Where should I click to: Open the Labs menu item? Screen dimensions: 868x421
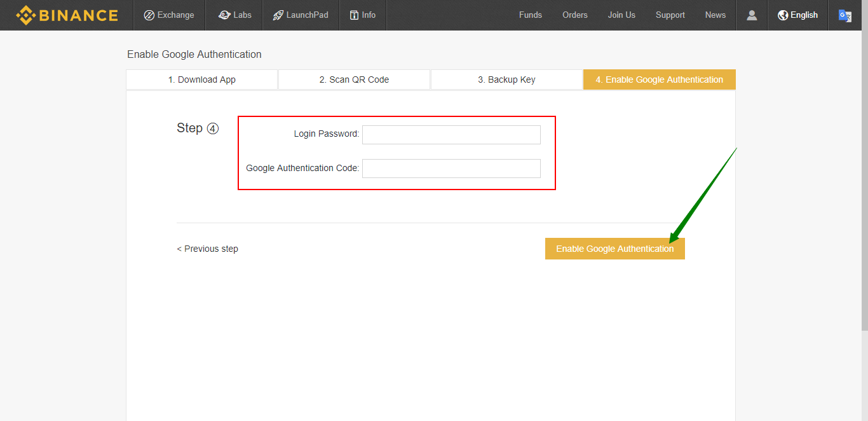click(x=235, y=15)
